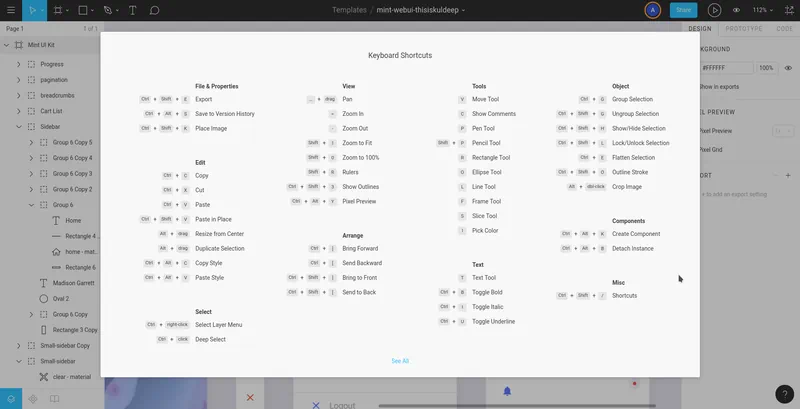Add an export setting plus icon
This screenshot has height=409, width=800.
point(788,175)
